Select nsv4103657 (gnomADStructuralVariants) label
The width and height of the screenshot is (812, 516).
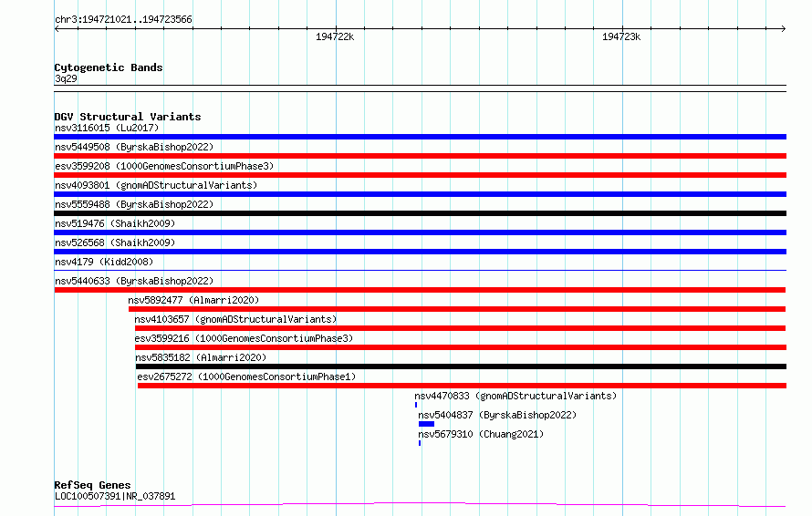(x=235, y=319)
